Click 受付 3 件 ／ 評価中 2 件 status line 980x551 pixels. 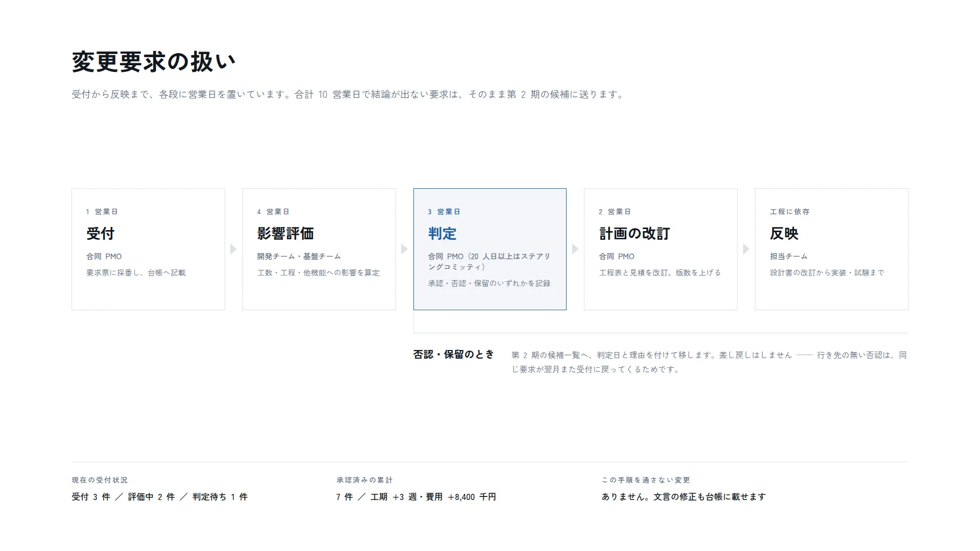pos(160,497)
